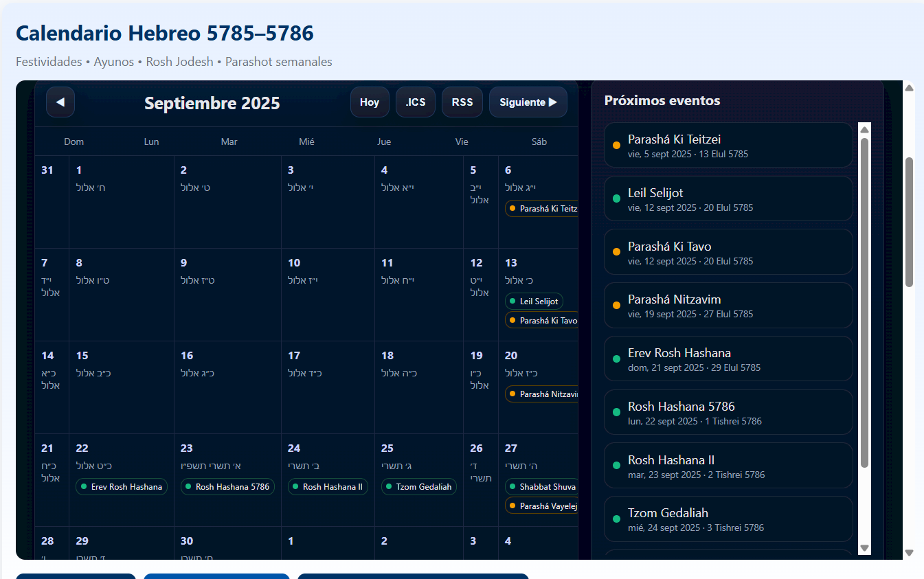924x579 pixels.
Task: Open the Tzom Gedaliah calendar chip
Action: coord(419,487)
